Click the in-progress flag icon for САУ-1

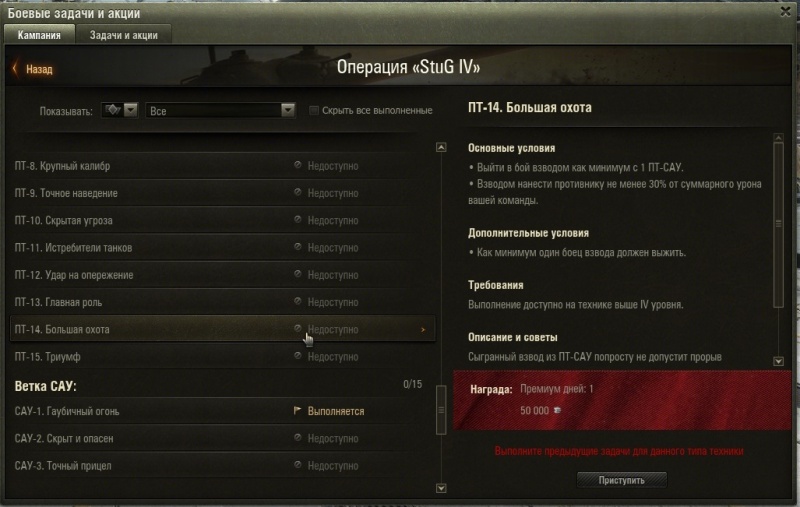pyautogui.click(x=297, y=410)
